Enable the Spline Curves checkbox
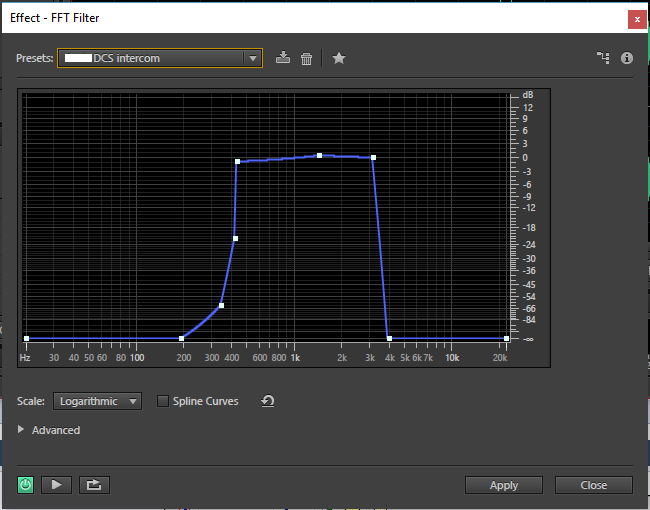Viewport: 650px width, 510px height. point(162,401)
